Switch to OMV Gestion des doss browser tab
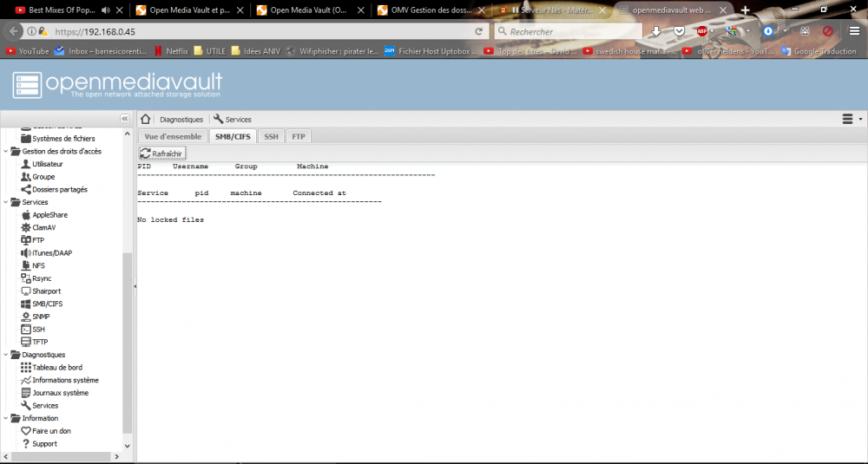This screenshot has width=868, height=464. click(x=431, y=10)
